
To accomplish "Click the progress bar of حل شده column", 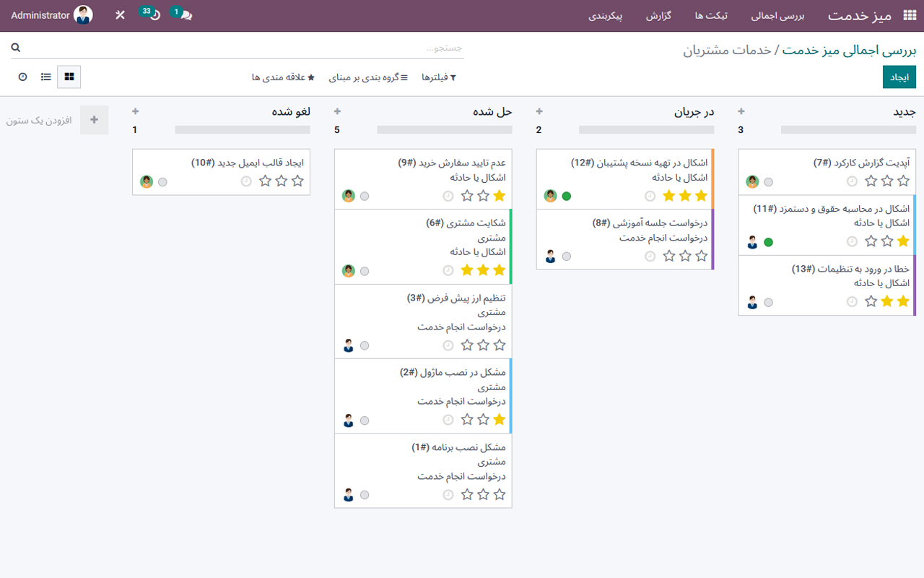I will (445, 130).
